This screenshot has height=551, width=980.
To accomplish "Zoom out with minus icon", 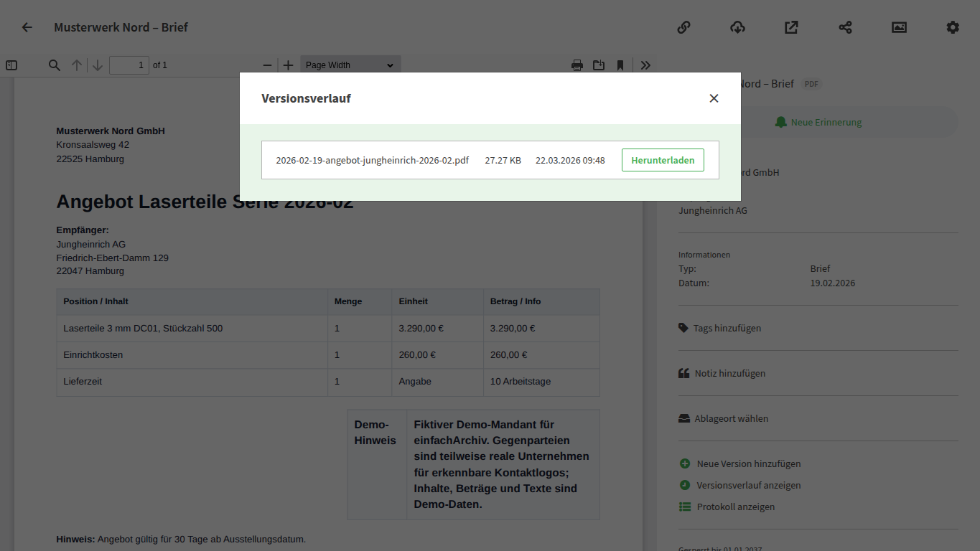I will click(x=268, y=65).
